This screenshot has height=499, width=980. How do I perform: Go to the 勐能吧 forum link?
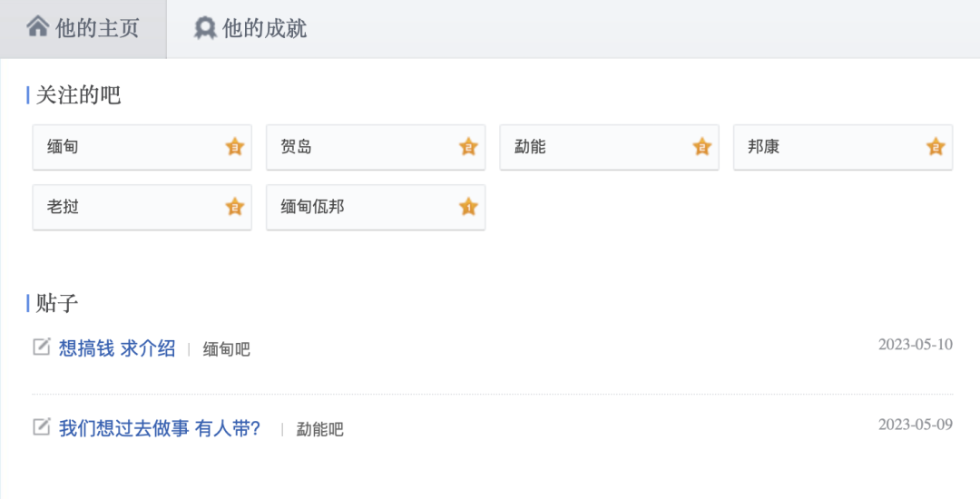319,429
